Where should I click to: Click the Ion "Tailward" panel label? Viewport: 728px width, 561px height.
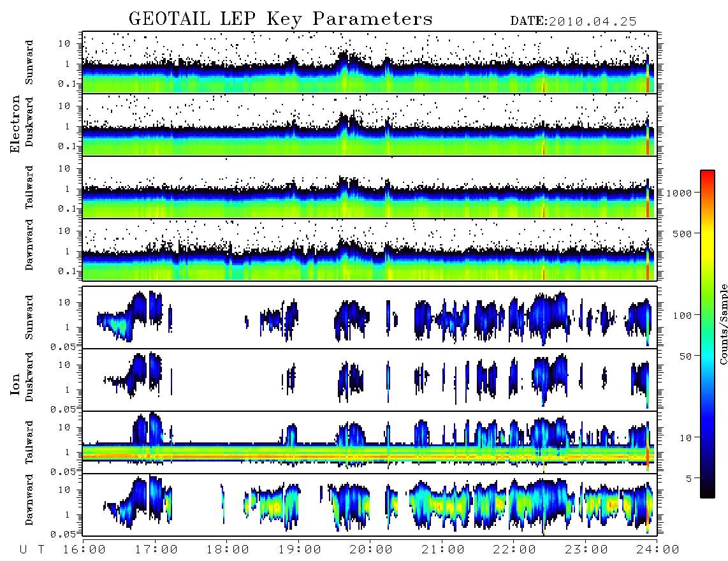pos(29,442)
